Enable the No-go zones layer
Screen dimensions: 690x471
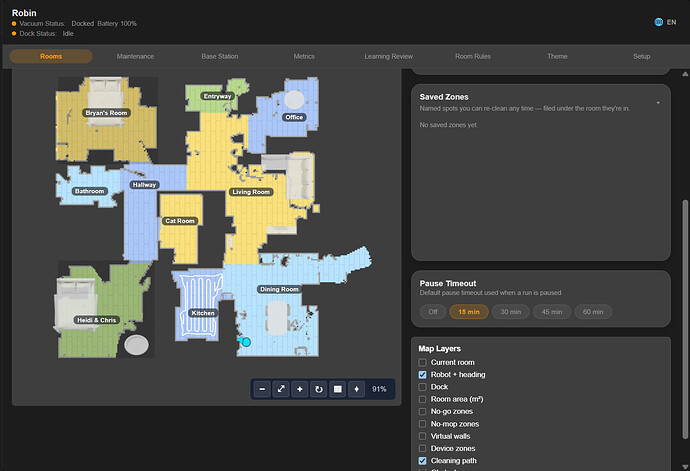(x=422, y=412)
